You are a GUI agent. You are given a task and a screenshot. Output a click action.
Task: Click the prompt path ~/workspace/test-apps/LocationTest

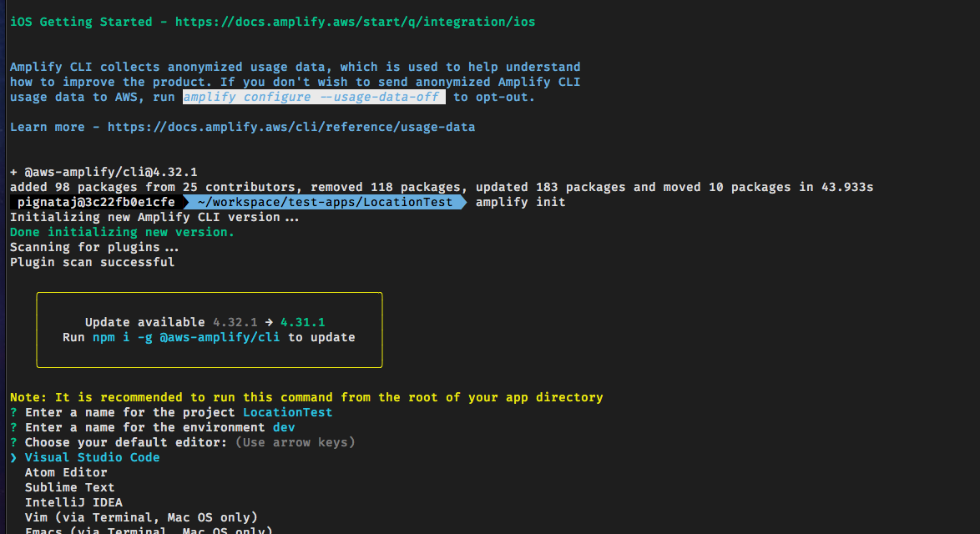[325, 202]
